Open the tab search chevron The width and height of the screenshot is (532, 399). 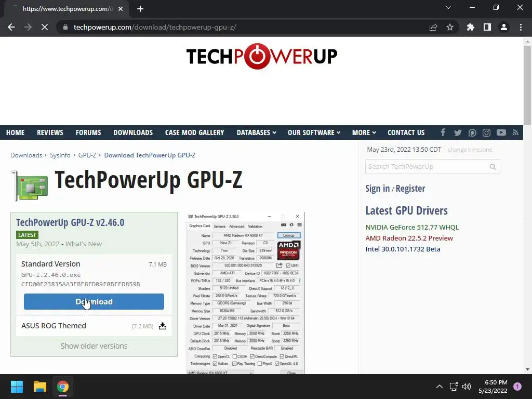tap(448, 7)
